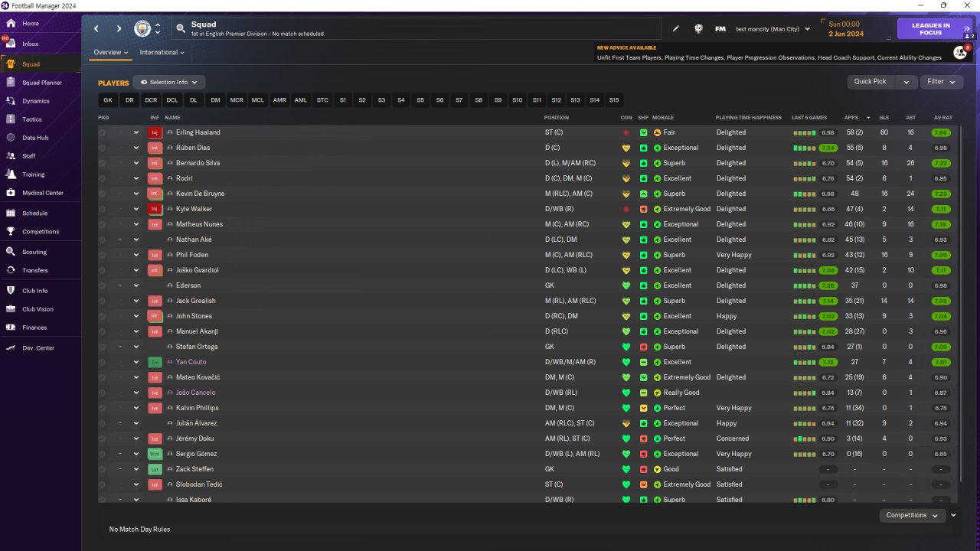Toggle the pick circle for Rodri
The height and width of the screenshot is (551, 980).
click(102, 178)
